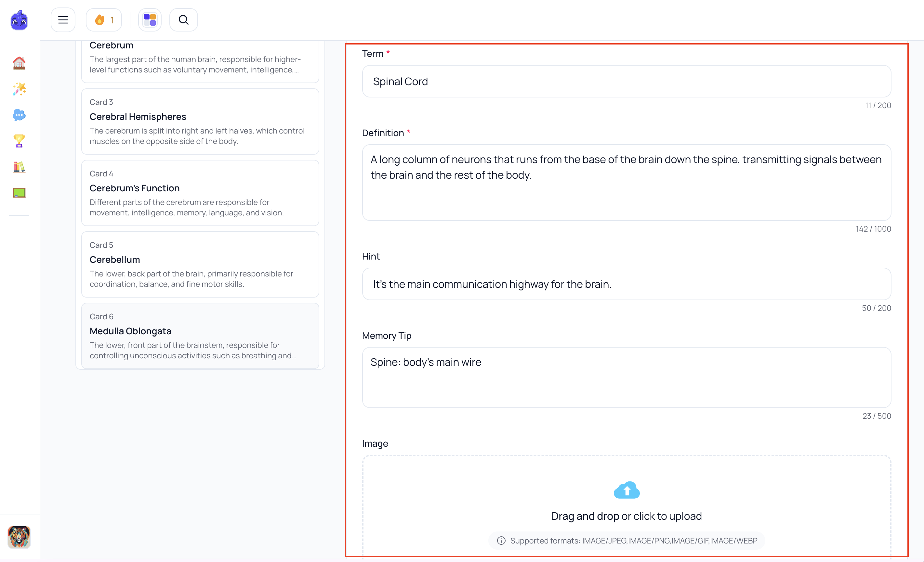Open search with magnifier icon

tap(183, 20)
